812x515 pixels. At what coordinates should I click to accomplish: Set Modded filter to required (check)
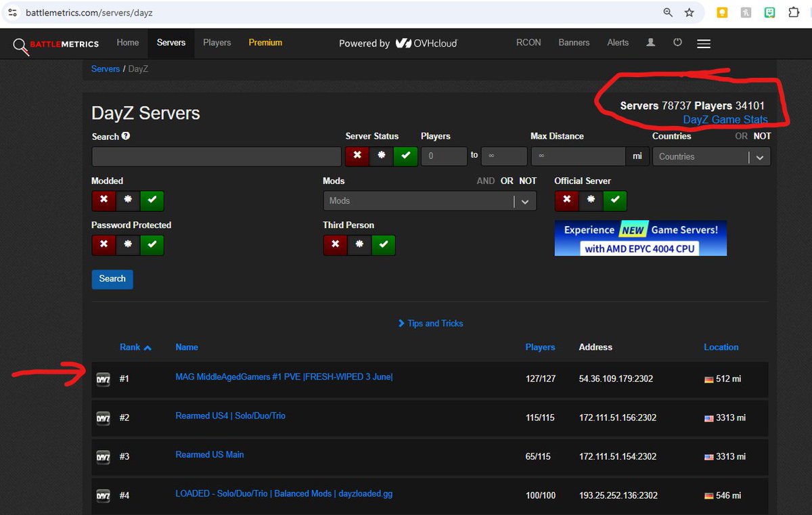click(x=152, y=200)
